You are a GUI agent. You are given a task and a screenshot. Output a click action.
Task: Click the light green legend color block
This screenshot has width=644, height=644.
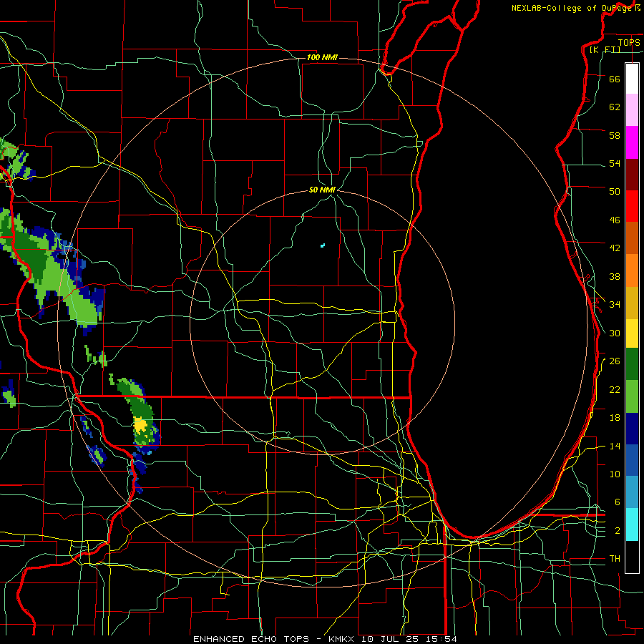coord(632,396)
